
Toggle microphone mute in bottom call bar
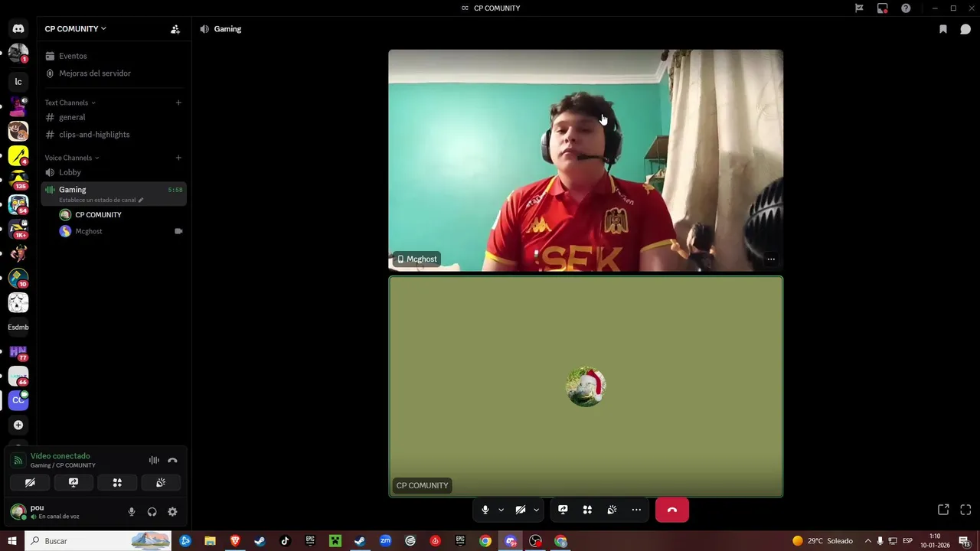pyautogui.click(x=485, y=510)
